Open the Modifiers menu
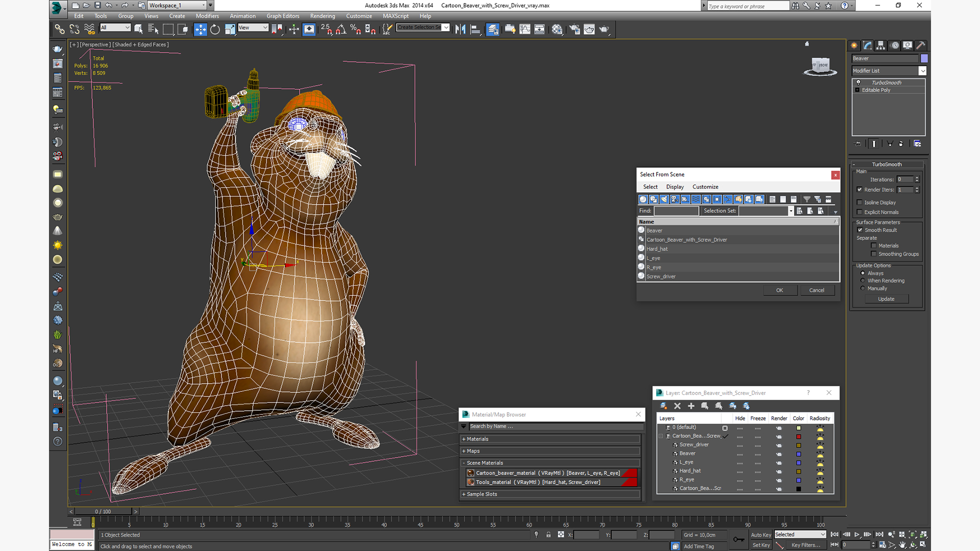 pos(207,16)
